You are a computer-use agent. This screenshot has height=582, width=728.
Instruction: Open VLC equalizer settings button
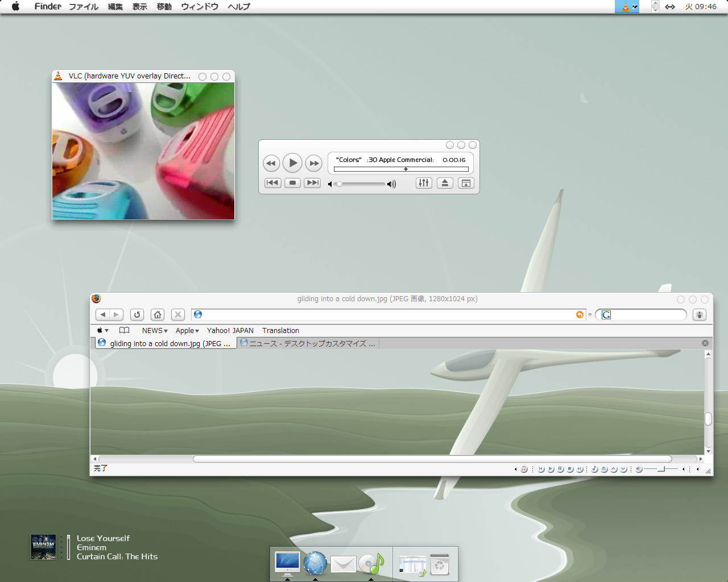pos(424,183)
